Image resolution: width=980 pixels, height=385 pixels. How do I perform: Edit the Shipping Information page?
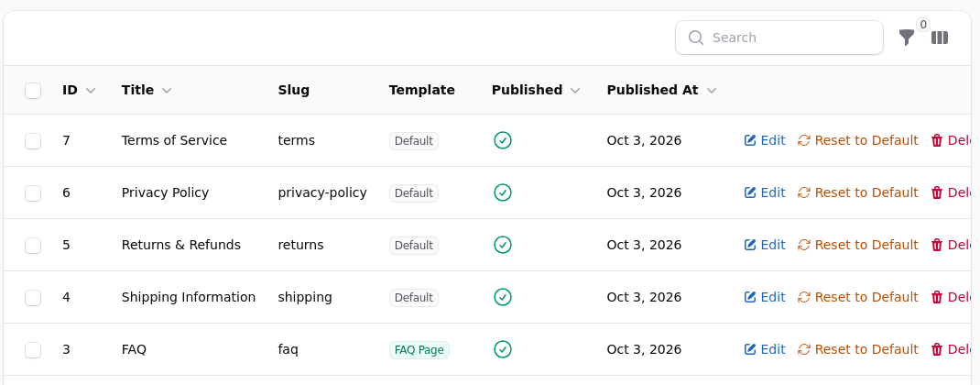click(765, 297)
